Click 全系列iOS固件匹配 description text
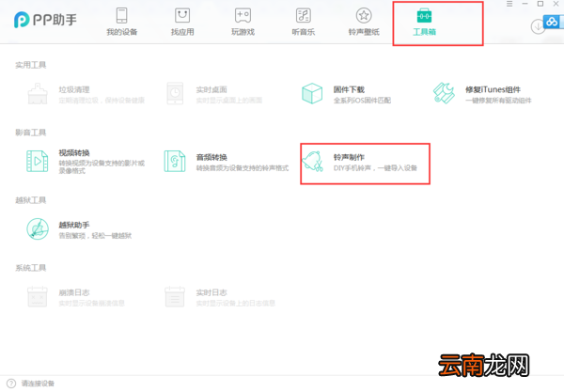564x392 pixels. (362, 101)
